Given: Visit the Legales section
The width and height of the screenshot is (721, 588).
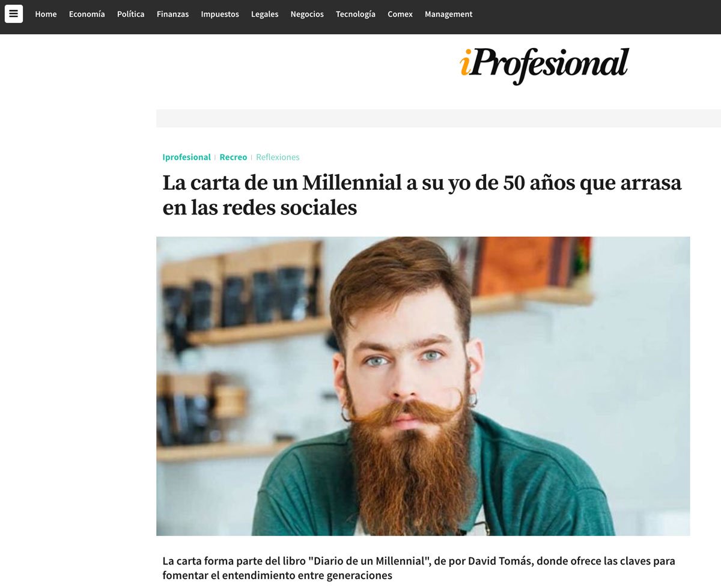Looking at the screenshot, I should click(x=264, y=14).
